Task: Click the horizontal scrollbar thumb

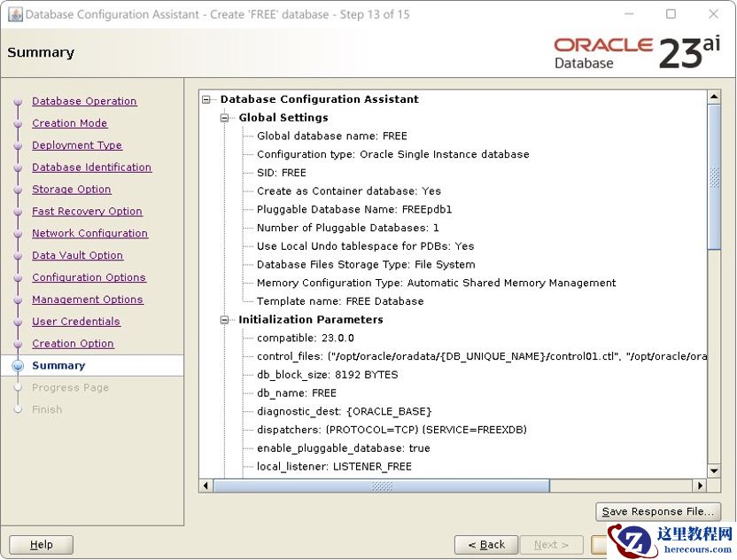Action: point(381,486)
